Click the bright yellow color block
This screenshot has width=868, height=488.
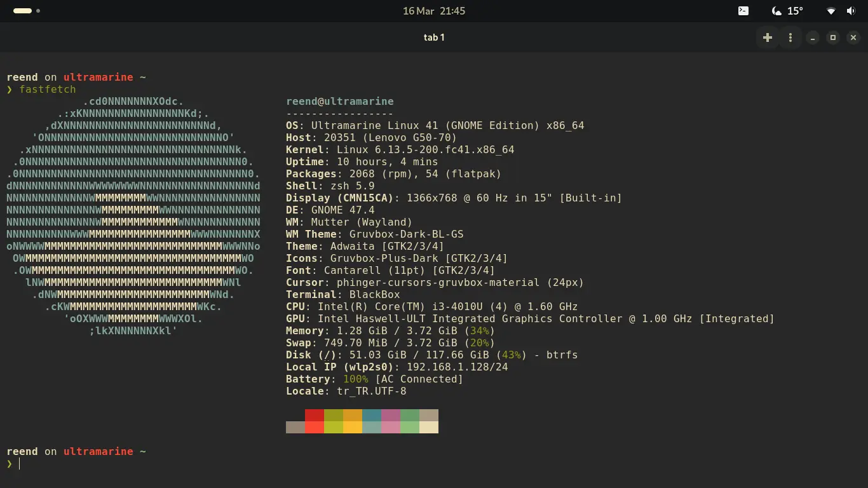coord(353,427)
